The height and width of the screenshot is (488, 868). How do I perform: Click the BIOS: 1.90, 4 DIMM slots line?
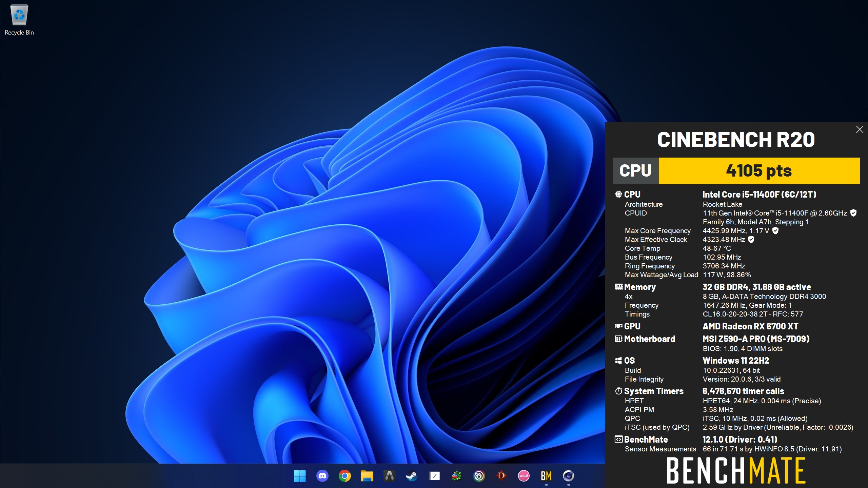click(x=743, y=349)
